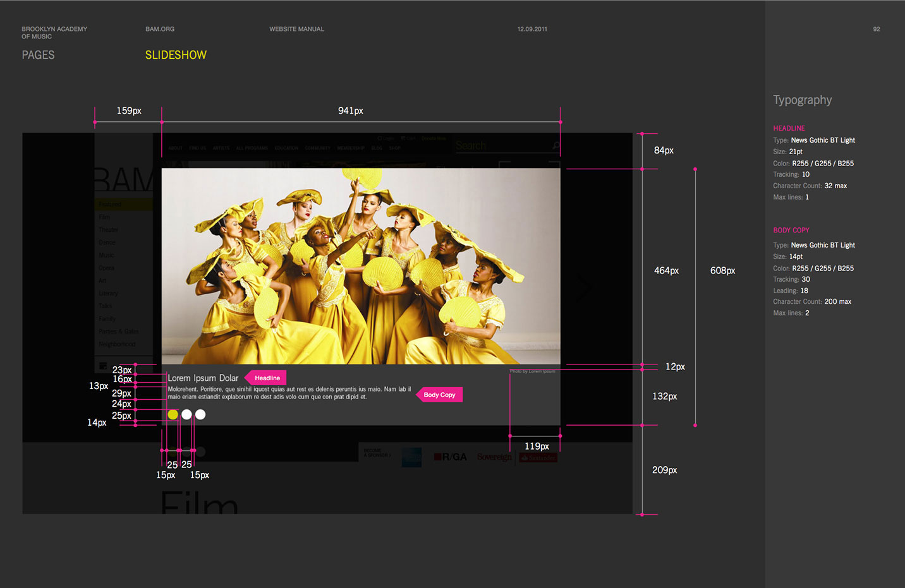Click the R/GA sponsor logo
Screen dimensions: 905x588
451,457
